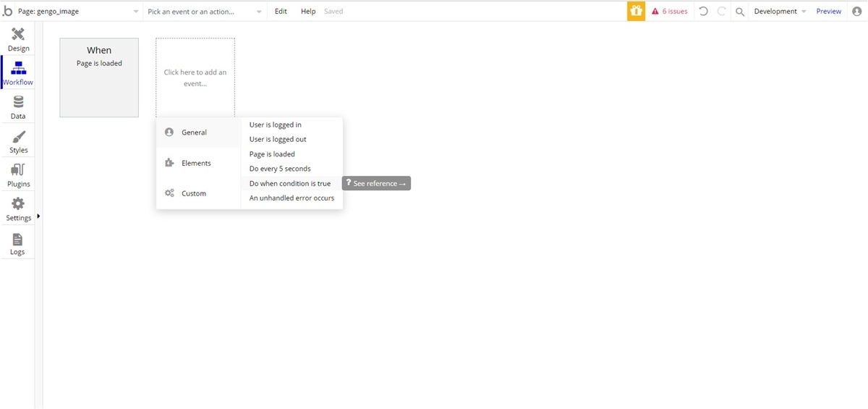
Task: Choose 'User is logged out' event
Action: (x=292, y=140)
